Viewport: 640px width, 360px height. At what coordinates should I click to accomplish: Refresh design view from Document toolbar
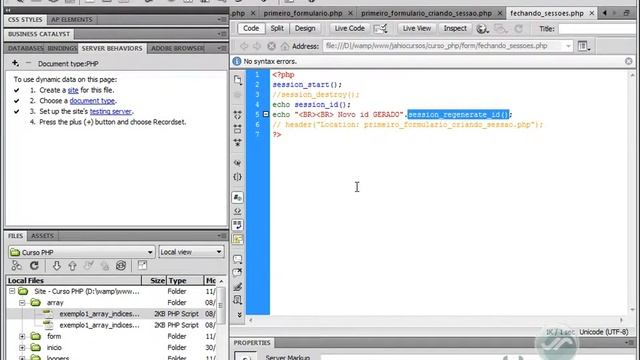[x=519, y=29]
